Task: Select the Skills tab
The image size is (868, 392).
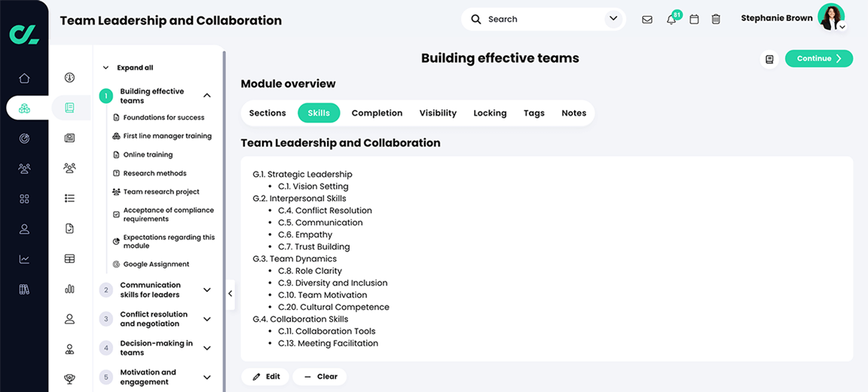Action: [x=319, y=113]
